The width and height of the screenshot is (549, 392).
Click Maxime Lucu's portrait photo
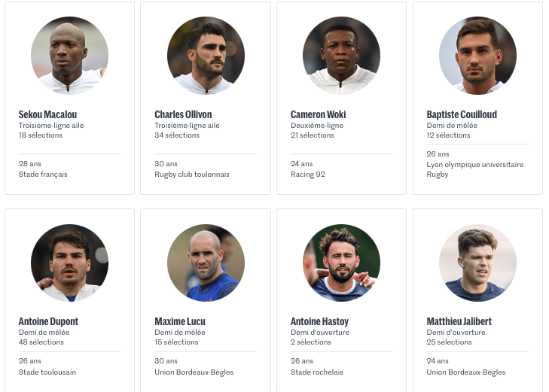(206, 263)
